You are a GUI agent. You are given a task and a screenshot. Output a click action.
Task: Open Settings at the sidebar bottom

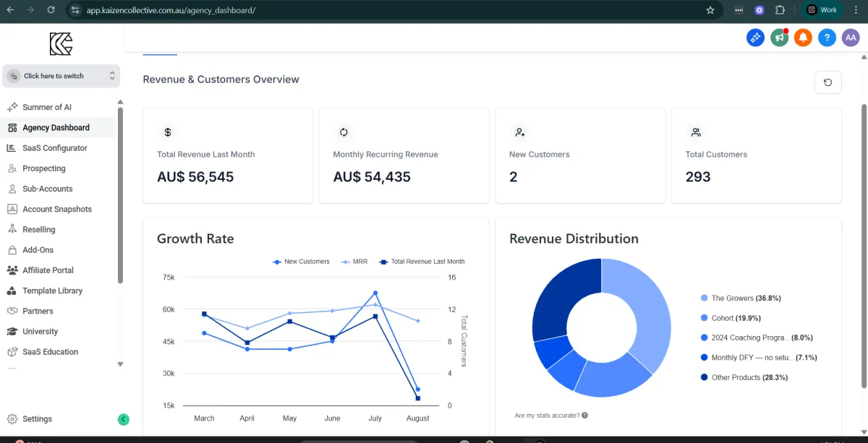point(37,419)
